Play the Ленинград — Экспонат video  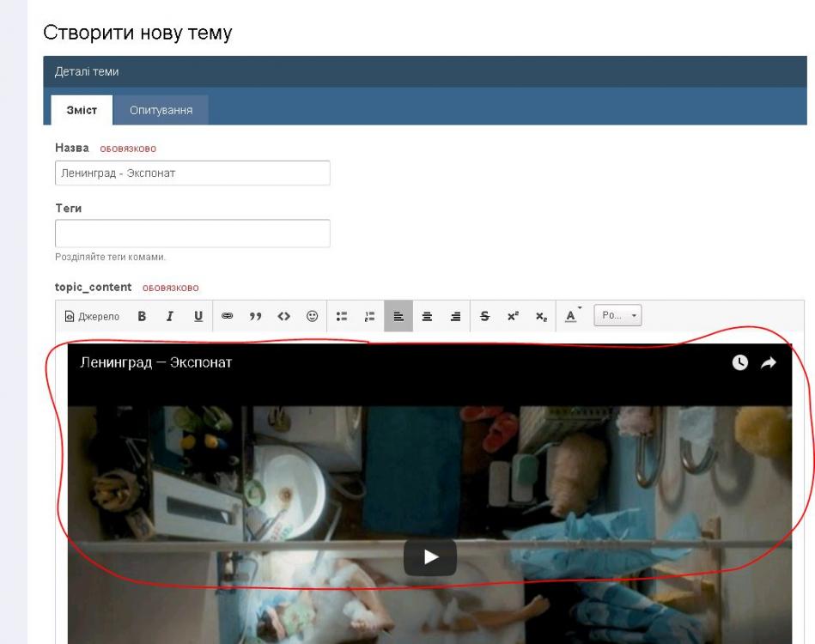point(429,556)
